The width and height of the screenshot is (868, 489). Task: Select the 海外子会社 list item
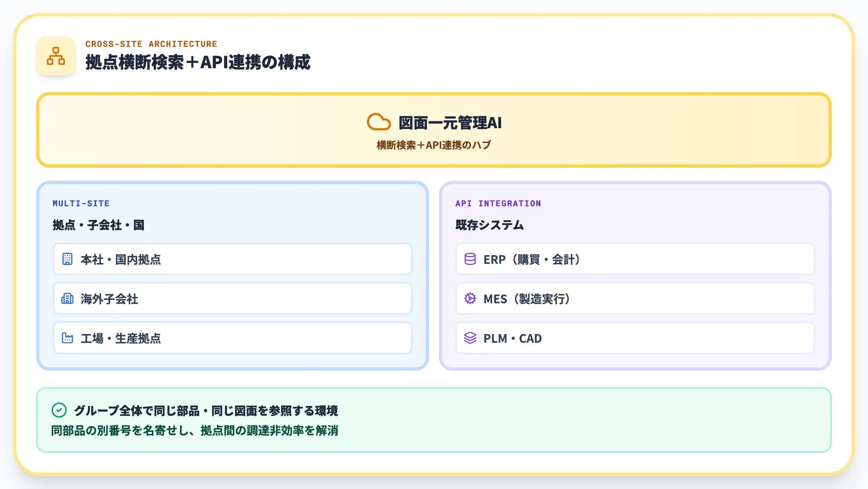click(x=232, y=299)
